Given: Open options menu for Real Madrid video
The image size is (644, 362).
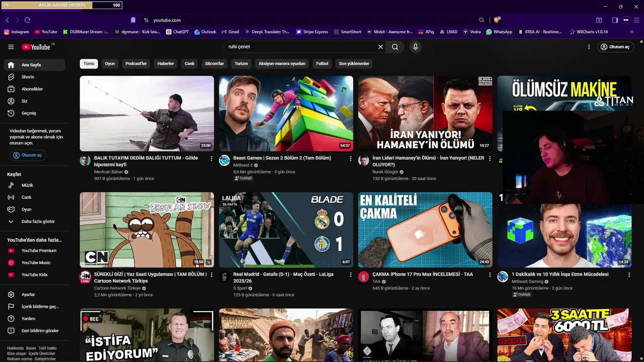Looking at the screenshot, I should coord(351,275).
